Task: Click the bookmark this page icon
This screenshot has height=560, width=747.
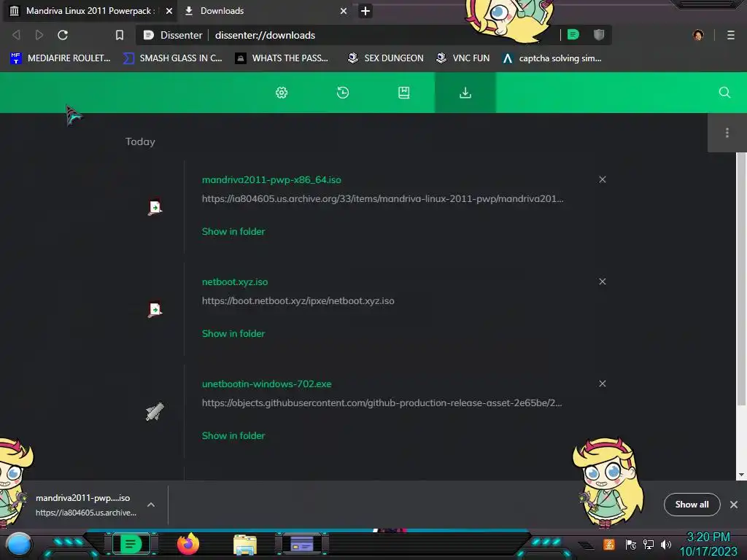Action: (x=120, y=35)
